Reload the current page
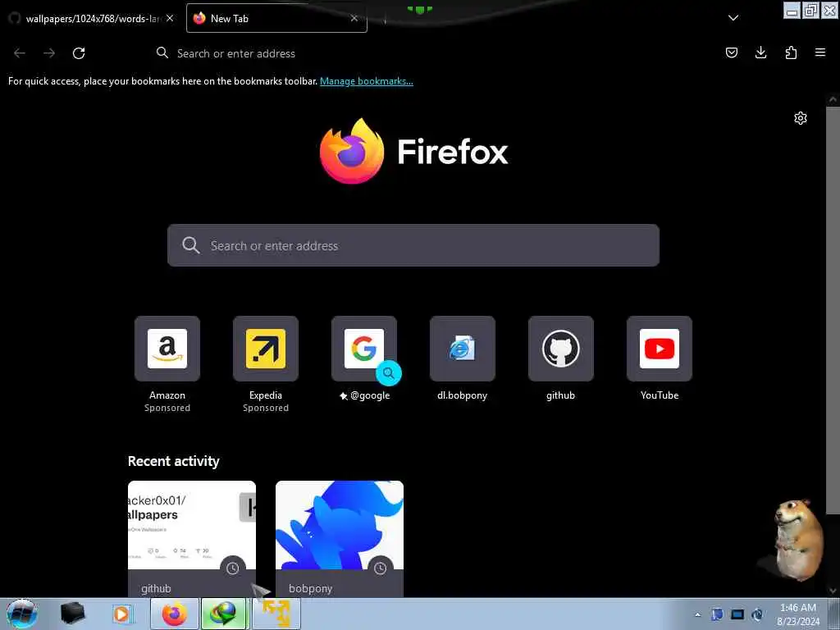Viewport: 840px width, 630px height. click(79, 53)
